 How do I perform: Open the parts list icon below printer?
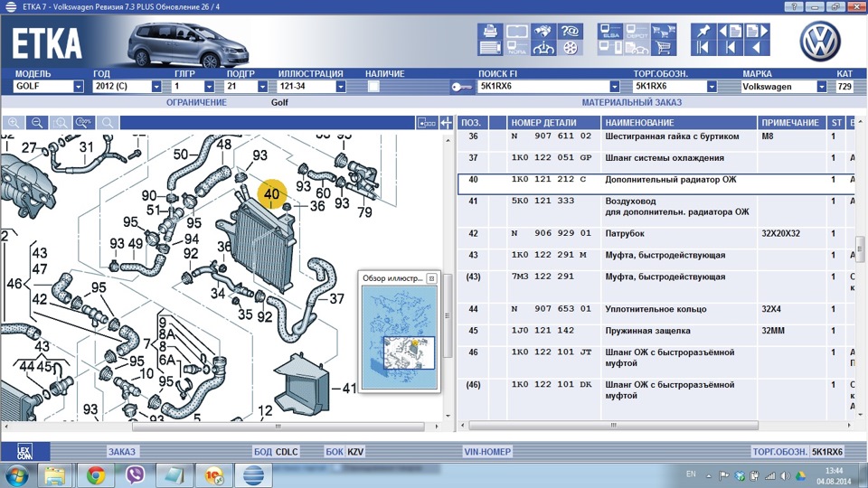tap(490, 48)
